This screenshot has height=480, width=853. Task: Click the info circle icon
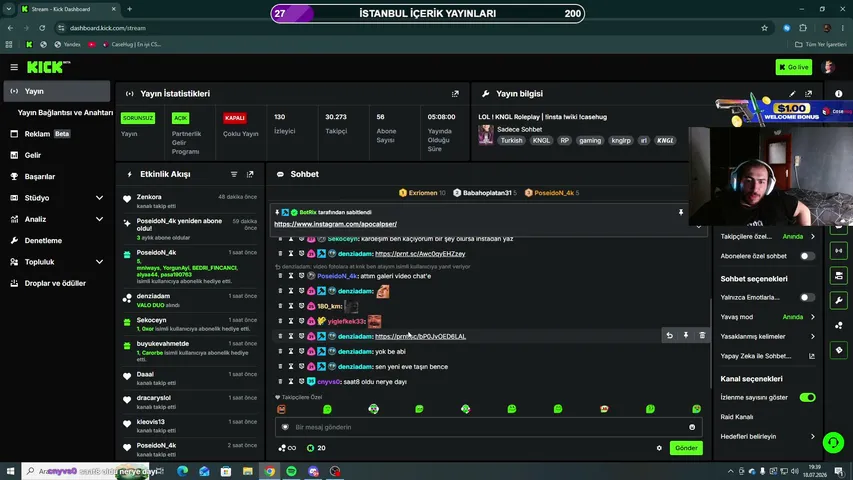tap(838, 94)
